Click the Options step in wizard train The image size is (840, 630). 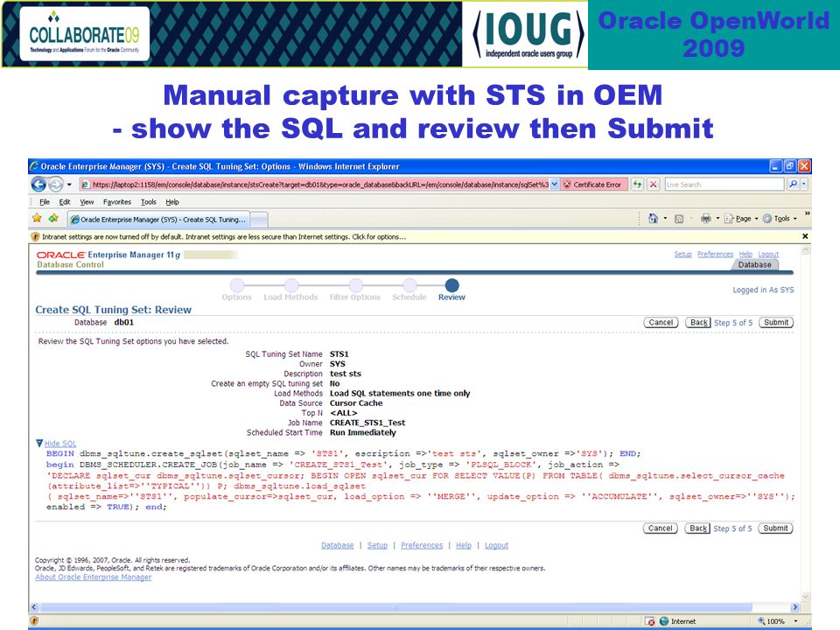pos(237,290)
